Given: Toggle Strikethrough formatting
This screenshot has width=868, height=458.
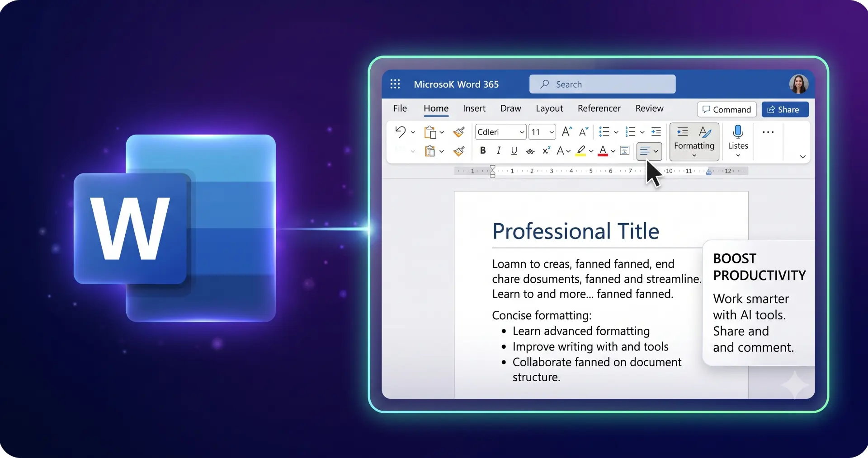Looking at the screenshot, I should [x=530, y=151].
